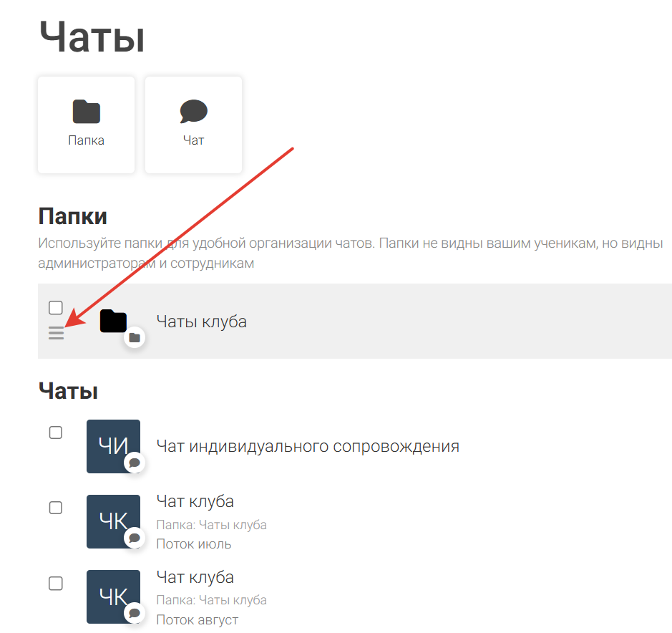Click the drag handle of Чаты клуба folder
Viewport: 672px width, 633px height.
point(56,333)
